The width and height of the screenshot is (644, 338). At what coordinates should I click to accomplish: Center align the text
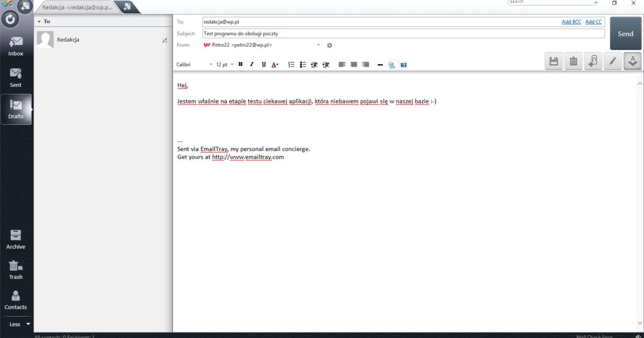pos(354,64)
